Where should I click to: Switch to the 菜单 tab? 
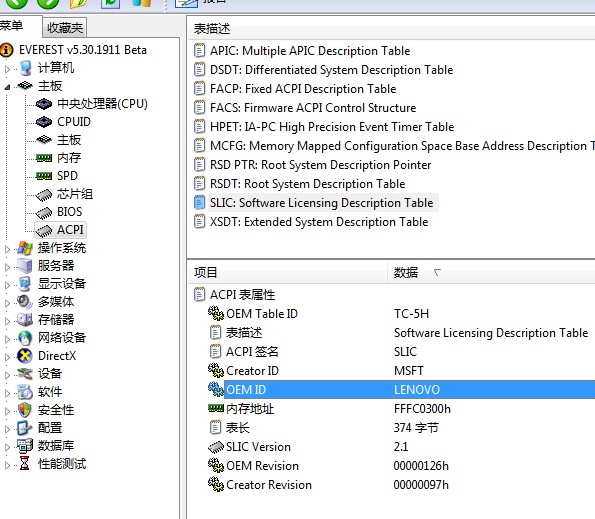11,26
